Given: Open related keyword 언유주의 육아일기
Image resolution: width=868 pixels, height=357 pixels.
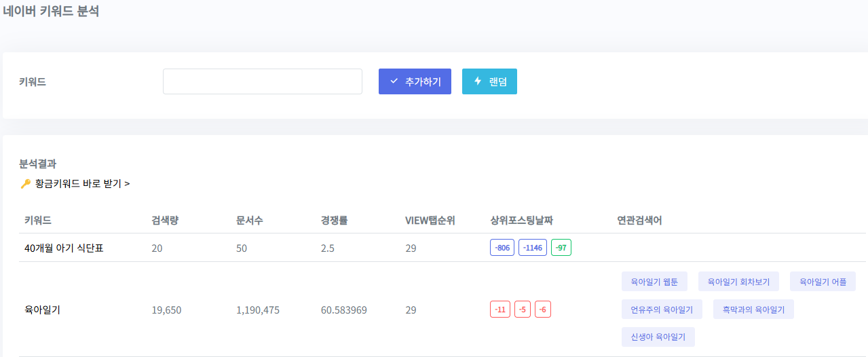Looking at the screenshot, I should [x=662, y=309].
